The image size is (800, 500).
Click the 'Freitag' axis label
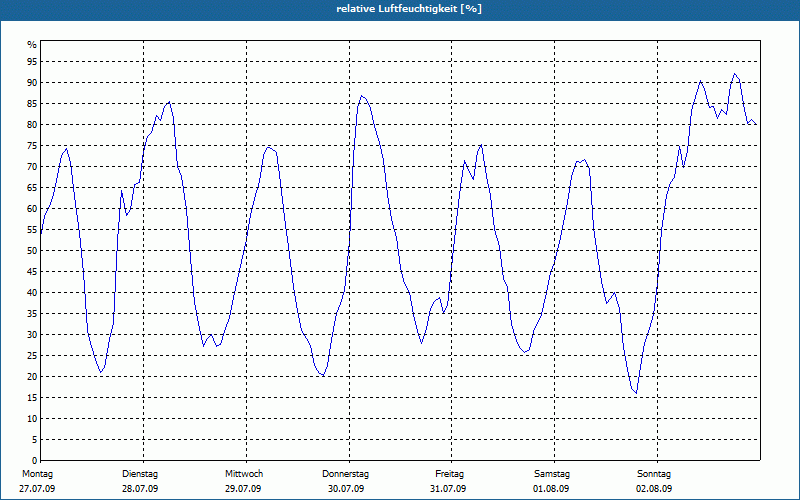click(x=449, y=474)
